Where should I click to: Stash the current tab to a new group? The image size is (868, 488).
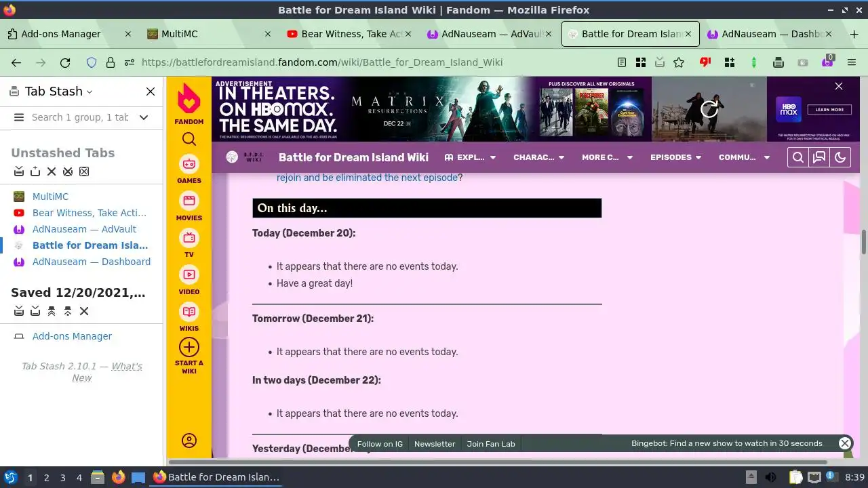35,171
